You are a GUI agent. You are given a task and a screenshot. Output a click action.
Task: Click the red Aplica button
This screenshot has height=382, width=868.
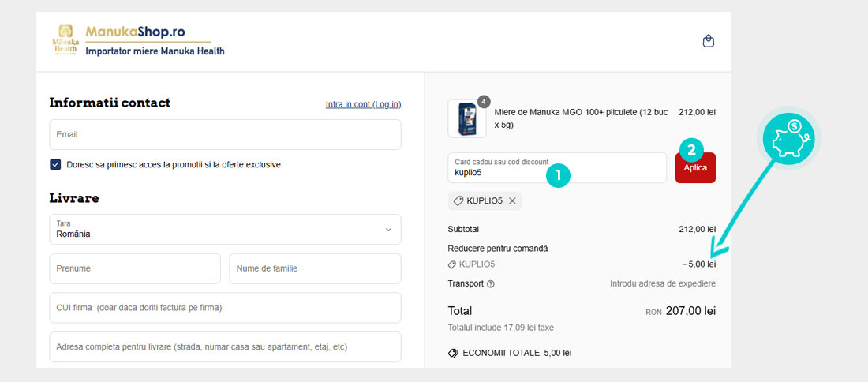[x=695, y=168]
